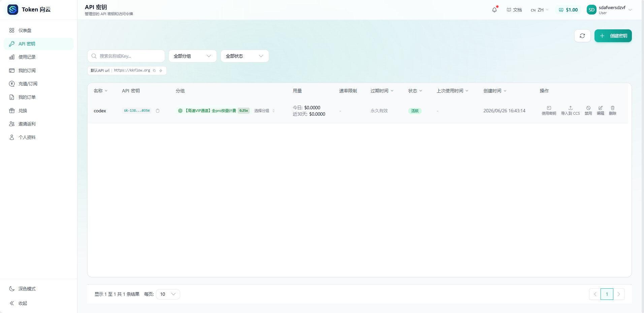644x313 pixels.
Task: Open 使用记录 in the sidebar
Action: point(39,57)
